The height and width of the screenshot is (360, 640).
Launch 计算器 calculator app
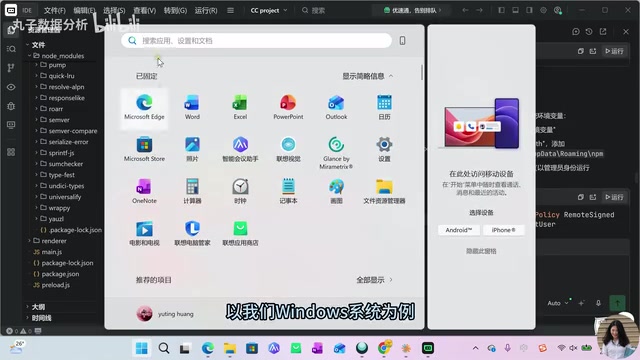click(x=192, y=191)
